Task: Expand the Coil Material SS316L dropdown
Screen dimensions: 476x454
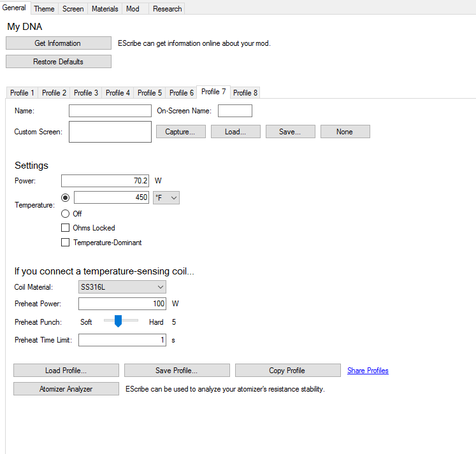Action: point(122,287)
